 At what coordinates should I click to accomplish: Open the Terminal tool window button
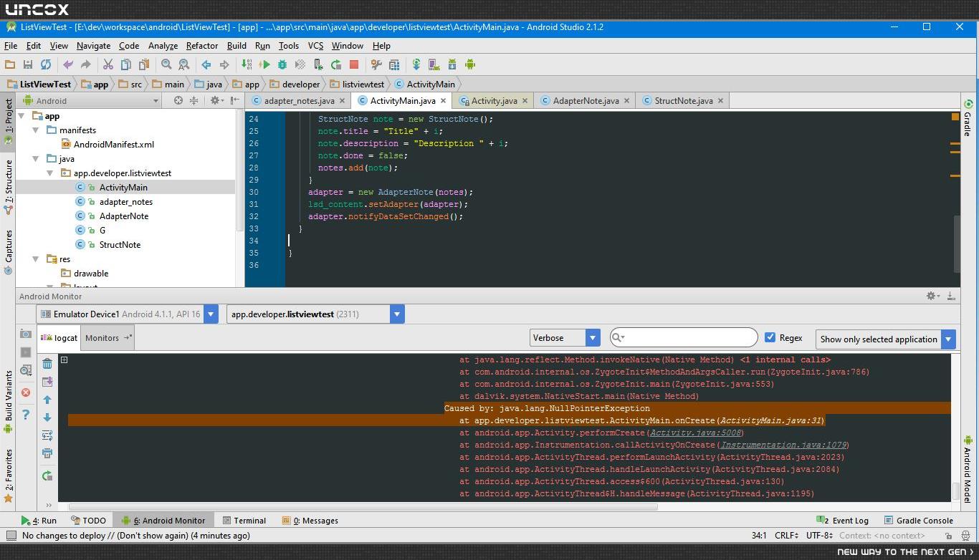click(244, 521)
